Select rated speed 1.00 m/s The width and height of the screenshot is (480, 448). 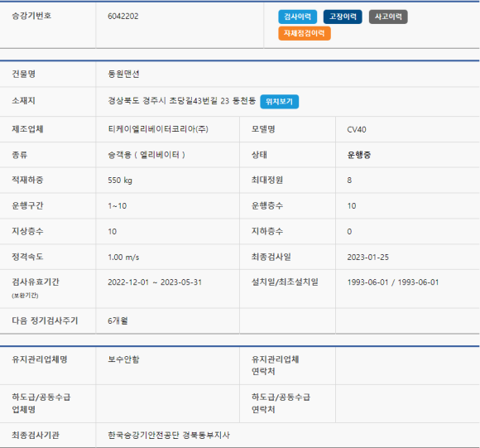(x=123, y=258)
